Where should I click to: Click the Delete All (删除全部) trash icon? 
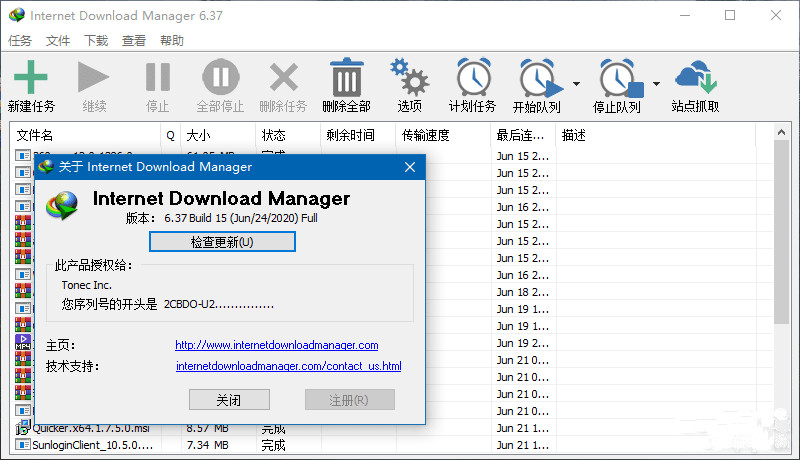point(346,77)
